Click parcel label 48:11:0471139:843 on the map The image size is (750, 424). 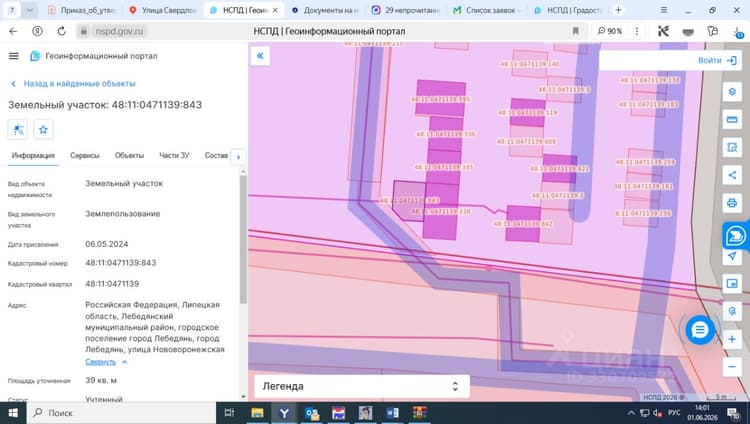(410, 200)
